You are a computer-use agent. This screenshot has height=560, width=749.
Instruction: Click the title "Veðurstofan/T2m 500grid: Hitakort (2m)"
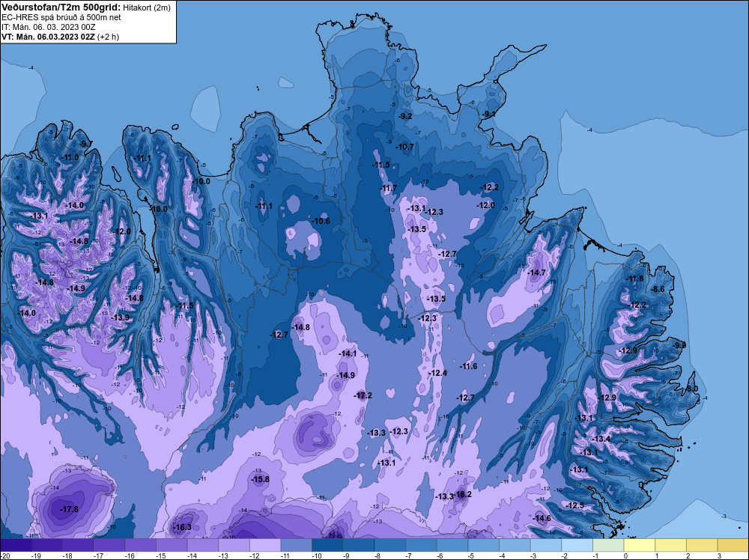coord(85,7)
